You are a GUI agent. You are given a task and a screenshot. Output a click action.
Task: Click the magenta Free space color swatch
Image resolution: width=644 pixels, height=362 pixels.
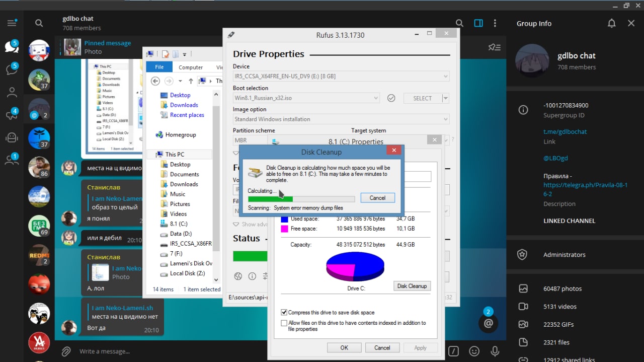point(284,229)
